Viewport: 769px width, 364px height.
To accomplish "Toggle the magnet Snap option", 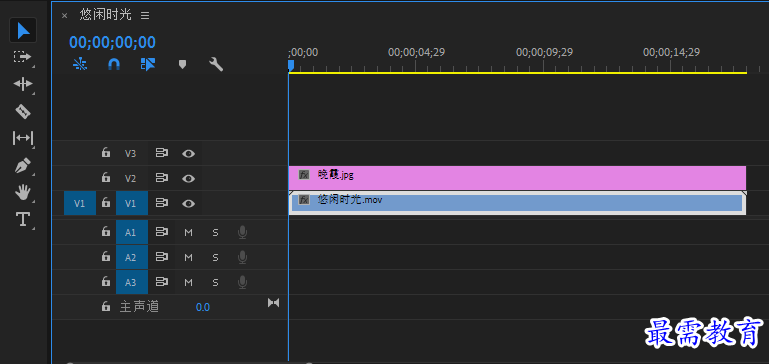I will click(x=114, y=64).
